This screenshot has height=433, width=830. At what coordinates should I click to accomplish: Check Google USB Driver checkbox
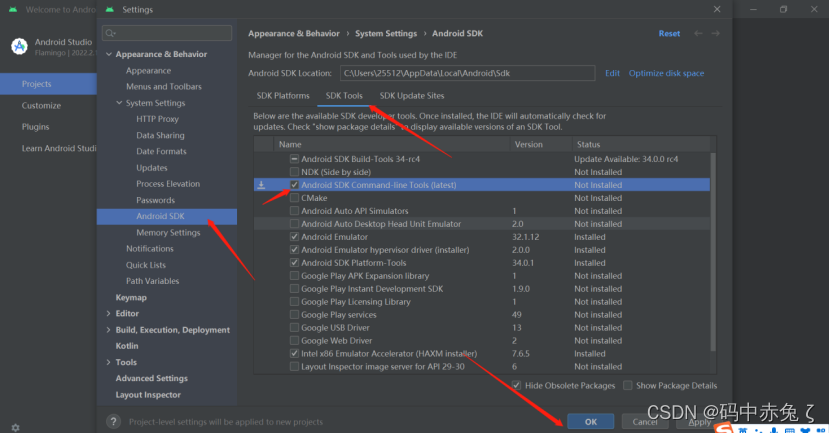click(x=294, y=328)
